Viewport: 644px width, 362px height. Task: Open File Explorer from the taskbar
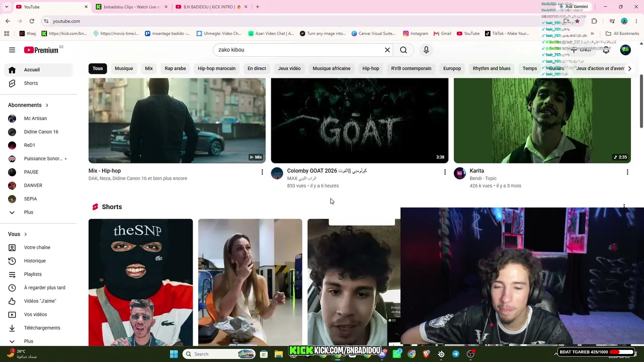[279, 354]
